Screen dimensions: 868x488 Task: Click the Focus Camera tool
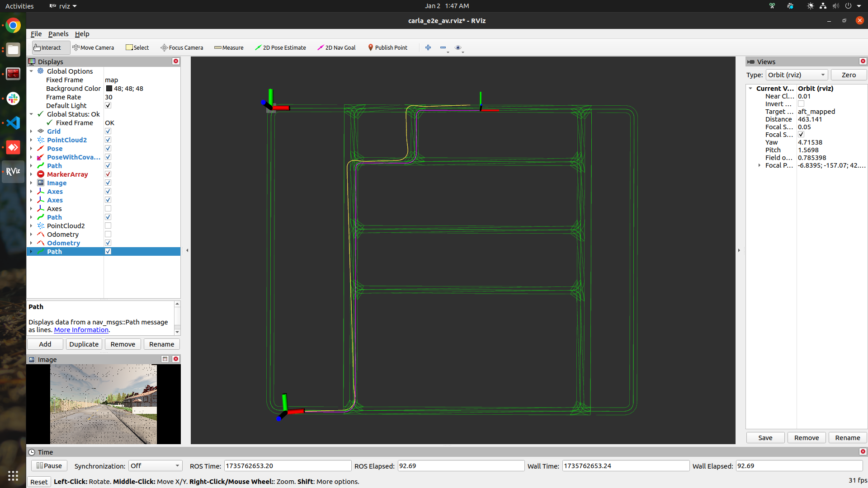182,47
